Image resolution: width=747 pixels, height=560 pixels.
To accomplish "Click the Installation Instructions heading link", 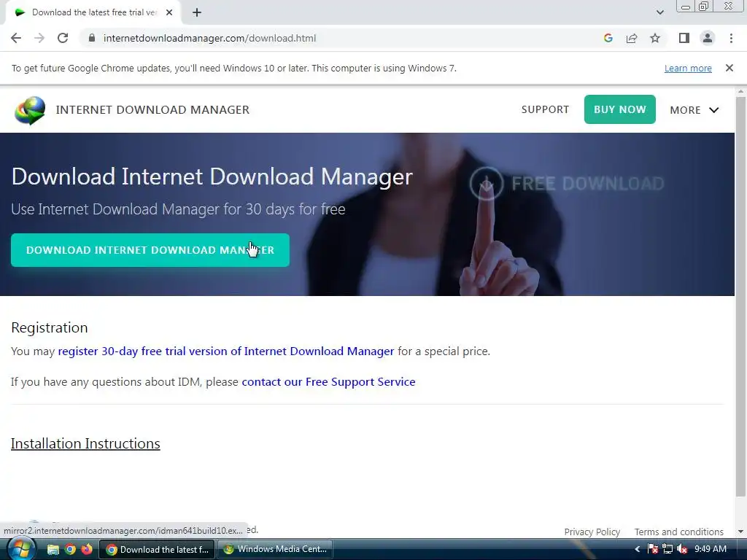I will pyautogui.click(x=85, y=443).
